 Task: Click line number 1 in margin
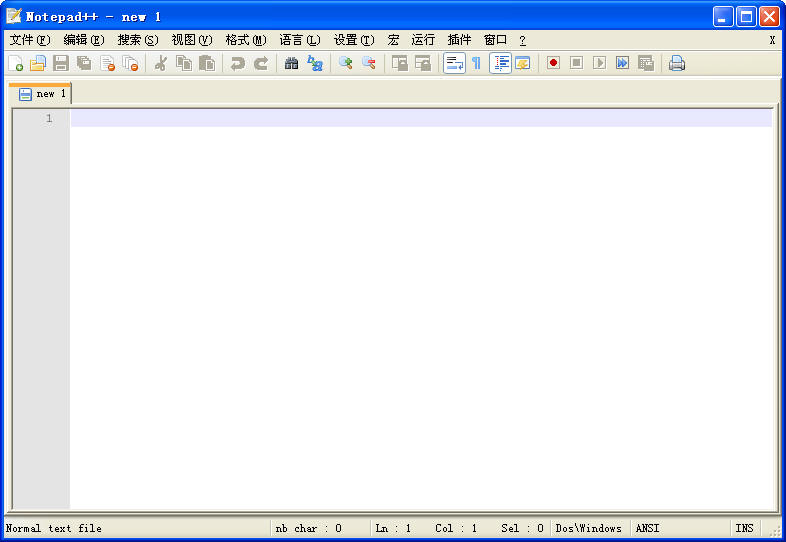point(49,118)
